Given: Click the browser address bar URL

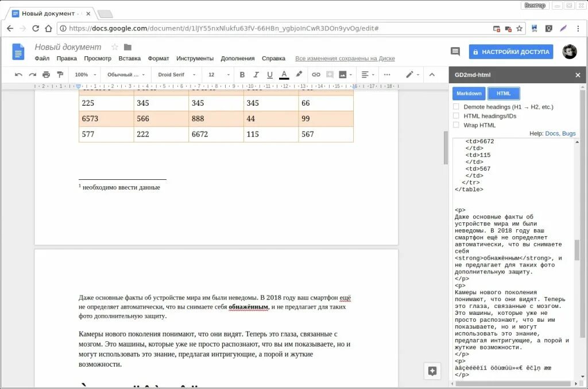Looking at the screenshot, I should tap(223, 29).
